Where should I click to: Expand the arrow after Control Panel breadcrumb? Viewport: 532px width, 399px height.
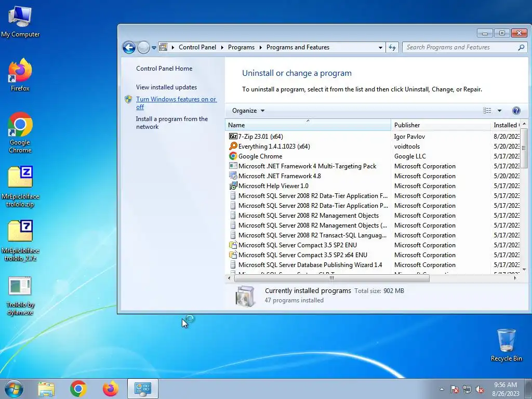[222, 47]
